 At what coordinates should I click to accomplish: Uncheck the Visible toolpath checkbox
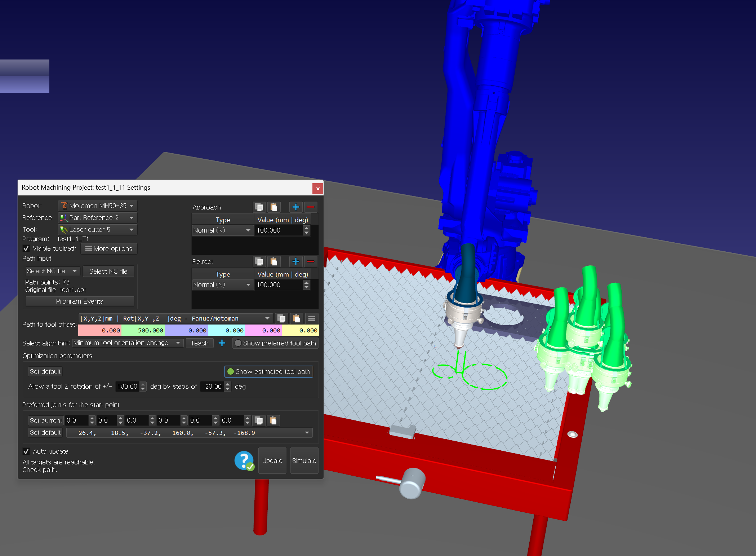(x=26, y=248)
